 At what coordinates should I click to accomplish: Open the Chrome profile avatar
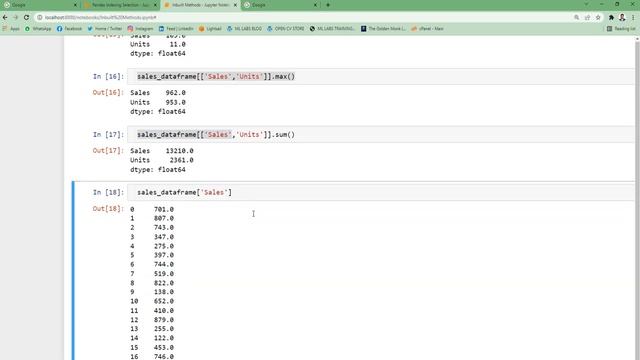coord(622,18)
